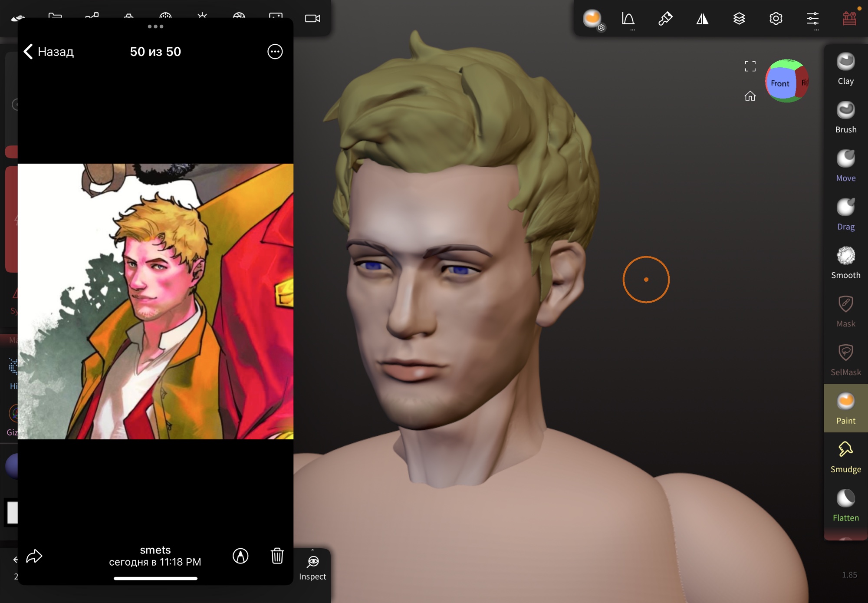Pick the Drag tool
The image size is (868, 603).
[x=845, y=214]
